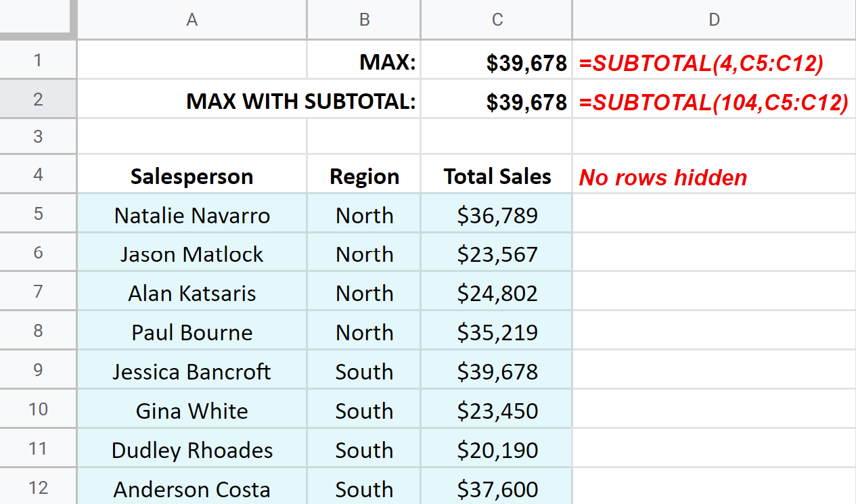Select the $36,789 sales cell

click(x=497, y=214)
